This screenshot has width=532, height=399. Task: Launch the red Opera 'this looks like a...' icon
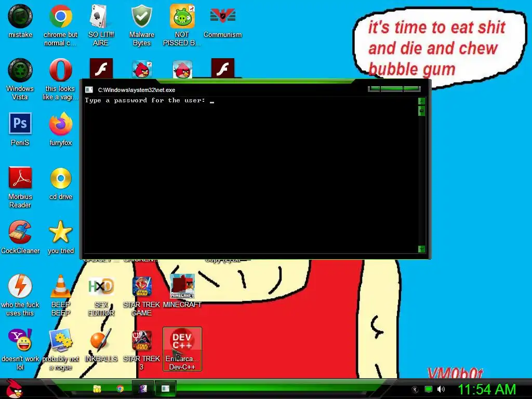pyautogui.click(x=60, y=79)
